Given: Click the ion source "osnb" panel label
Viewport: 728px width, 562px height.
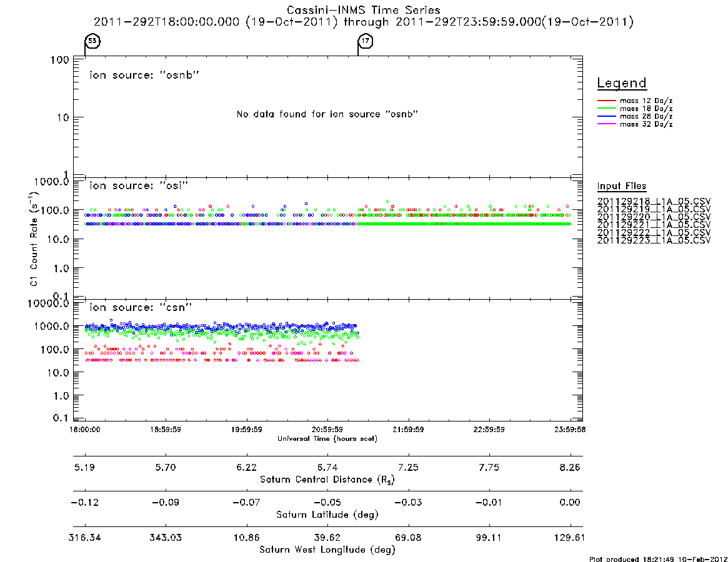Looking at the screenshot, I should [144, 75].
